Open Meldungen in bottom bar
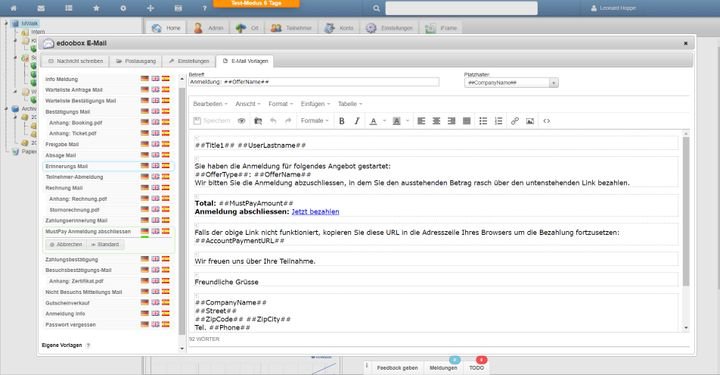This screenshot has height=375, width=720. [443, 368]
